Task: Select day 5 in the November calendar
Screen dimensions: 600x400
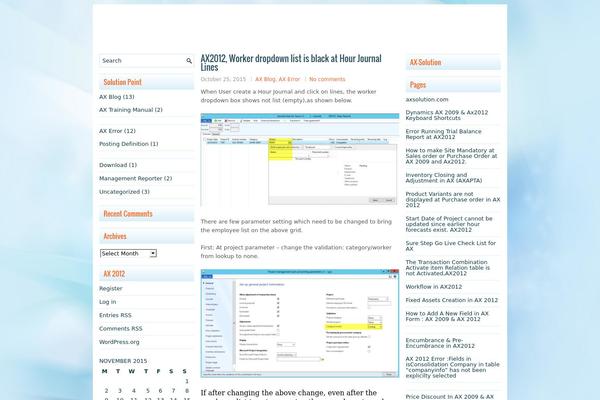Action: click(147, 391)
